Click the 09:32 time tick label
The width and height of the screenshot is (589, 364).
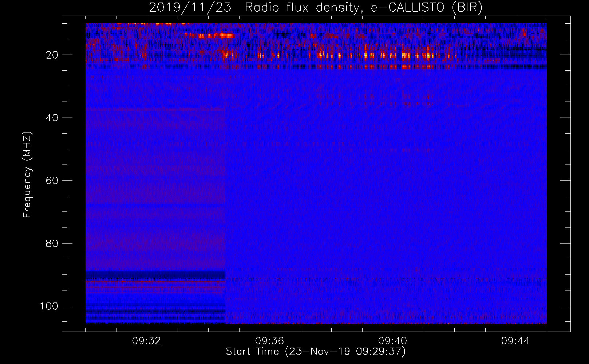click(147, 341)
